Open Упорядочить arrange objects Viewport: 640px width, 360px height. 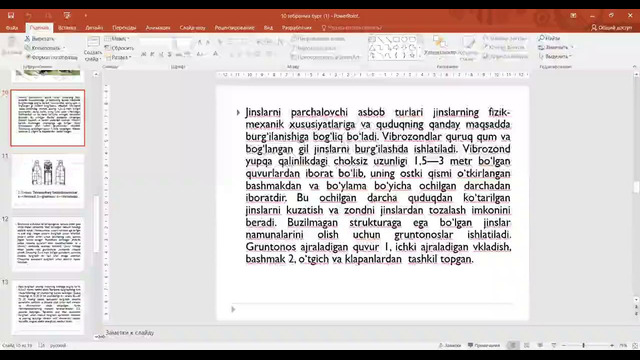point(440,46)
